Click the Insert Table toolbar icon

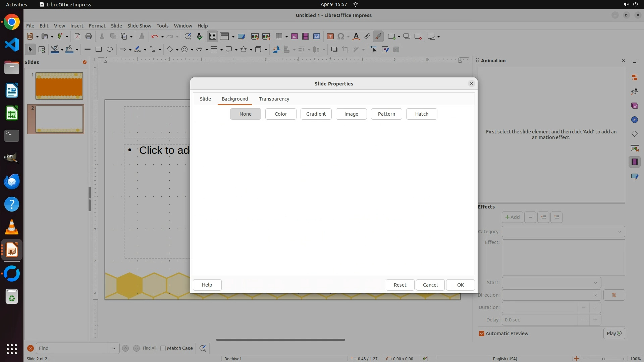[278, 37]
